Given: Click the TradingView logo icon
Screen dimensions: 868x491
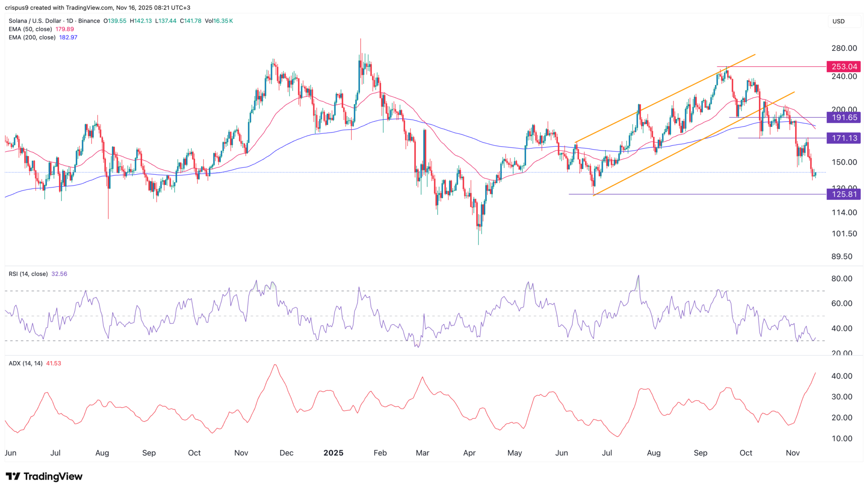Looking at the screenshot, I should coord(13,477).
